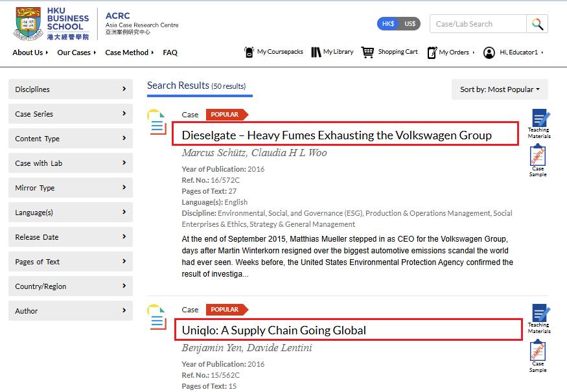
Task: Expand the Case with Lab filter
Action: click(x=71, y=163)
